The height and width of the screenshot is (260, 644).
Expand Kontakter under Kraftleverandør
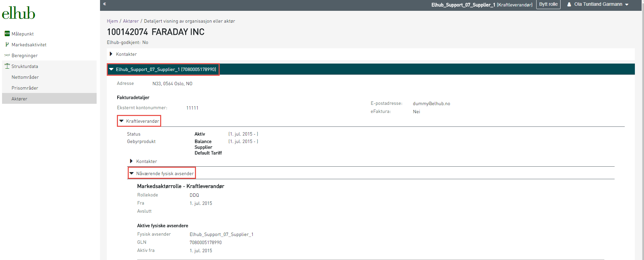click(143, 161)
